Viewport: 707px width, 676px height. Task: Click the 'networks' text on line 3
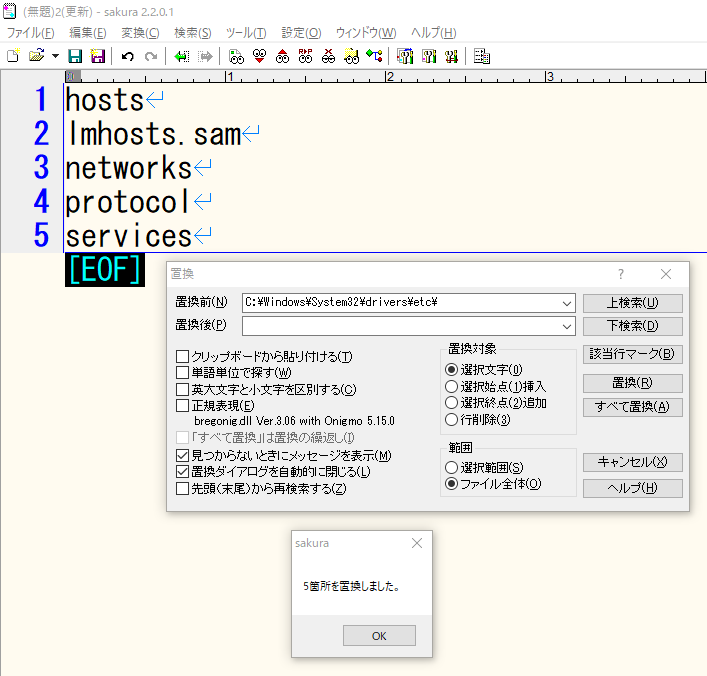pyautogui.click(x=129, y=168)
